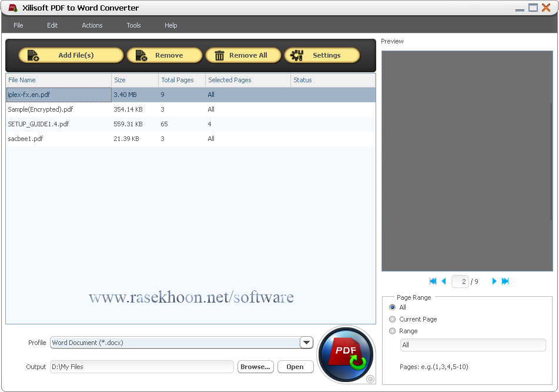This screenshot has height=392, width=559.
Task: Open the Tools menu
Action: pyautogui.click(x=133, y=25)
